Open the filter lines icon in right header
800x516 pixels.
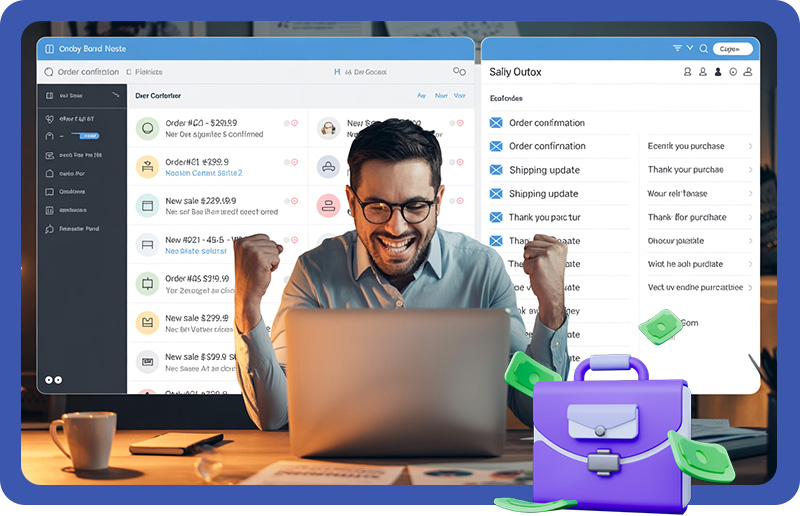click(678, 48)
